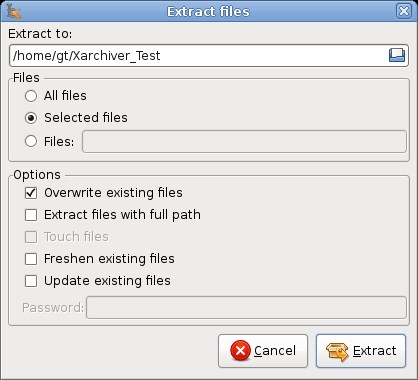Screen dimensions: 418x380
Task: Start extraction with the Extract button
Action: (x=361, y=351)
